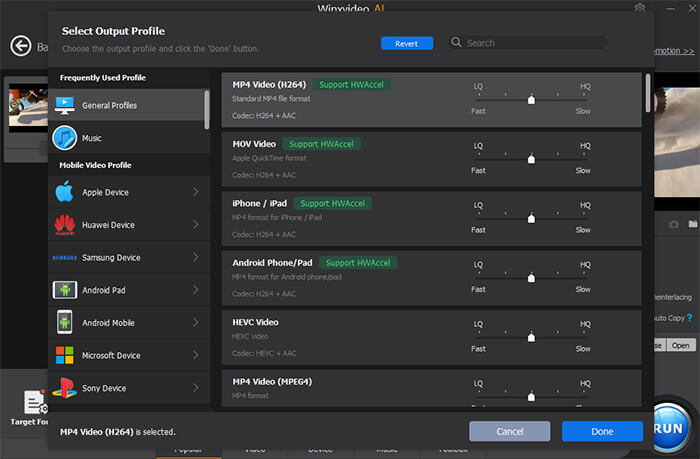Select the HEVC Video profile title
The image size is (700, 459).
[255, 322]
